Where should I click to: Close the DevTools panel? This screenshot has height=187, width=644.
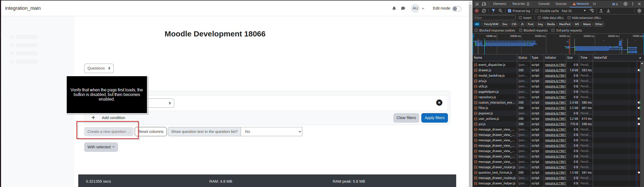639,4
